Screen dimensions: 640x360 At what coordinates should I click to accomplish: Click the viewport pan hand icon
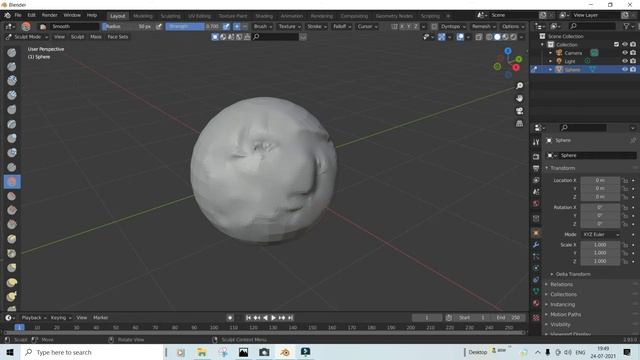[x=519, y=98]
